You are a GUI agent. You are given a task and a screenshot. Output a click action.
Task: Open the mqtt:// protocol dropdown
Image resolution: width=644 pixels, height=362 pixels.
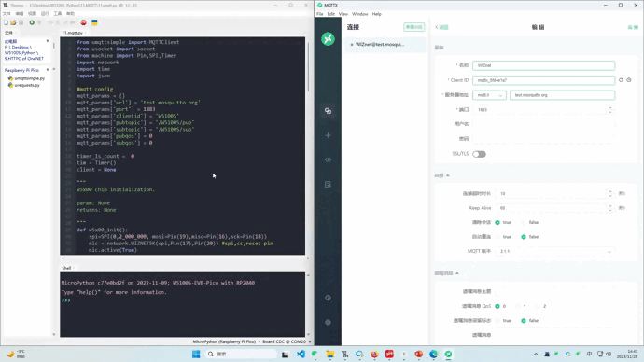click(x=489, y=95)
